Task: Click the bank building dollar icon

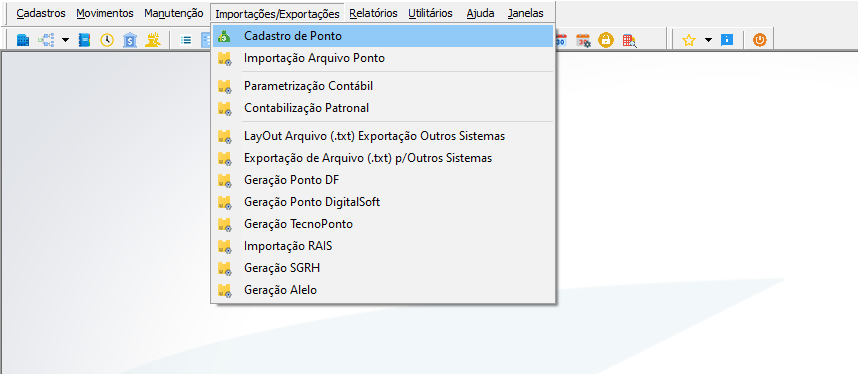Action: coord(130,40)
